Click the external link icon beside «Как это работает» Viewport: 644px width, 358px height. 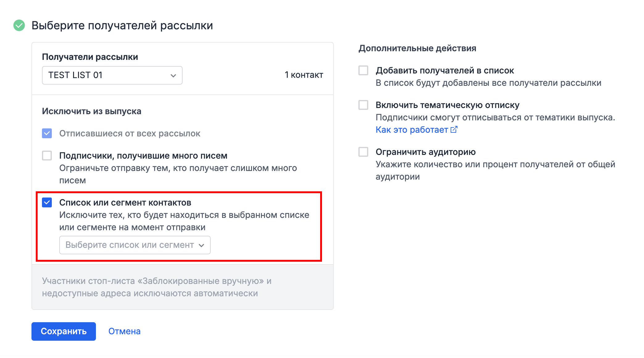[454, 130]
